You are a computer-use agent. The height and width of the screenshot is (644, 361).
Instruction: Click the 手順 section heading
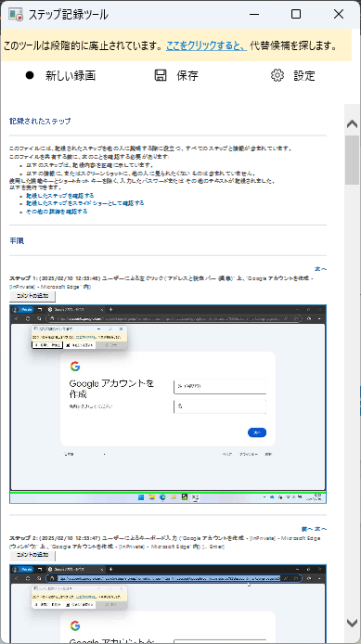17,241
